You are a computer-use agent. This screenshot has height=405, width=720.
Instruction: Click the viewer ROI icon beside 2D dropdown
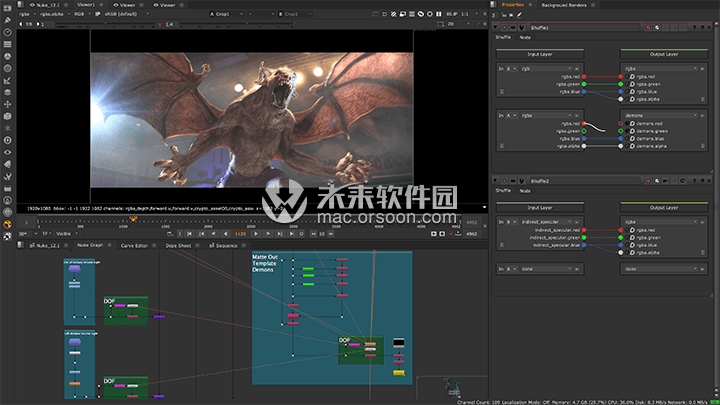[441, 24]
